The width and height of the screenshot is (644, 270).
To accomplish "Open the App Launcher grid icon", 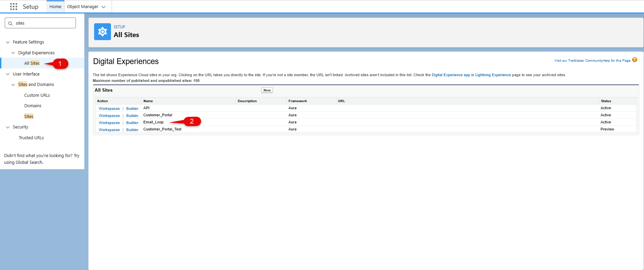I will click(13, 6).
